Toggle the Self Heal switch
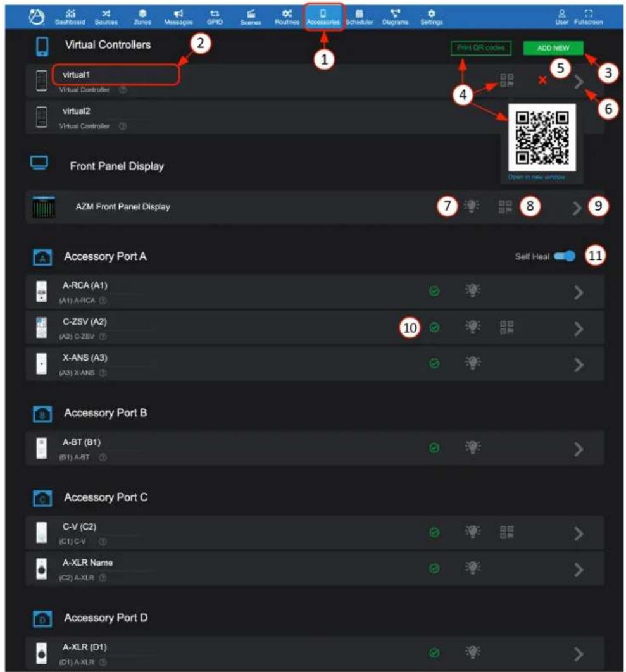The width and height of the screenshot is (626, 672). 564,256
